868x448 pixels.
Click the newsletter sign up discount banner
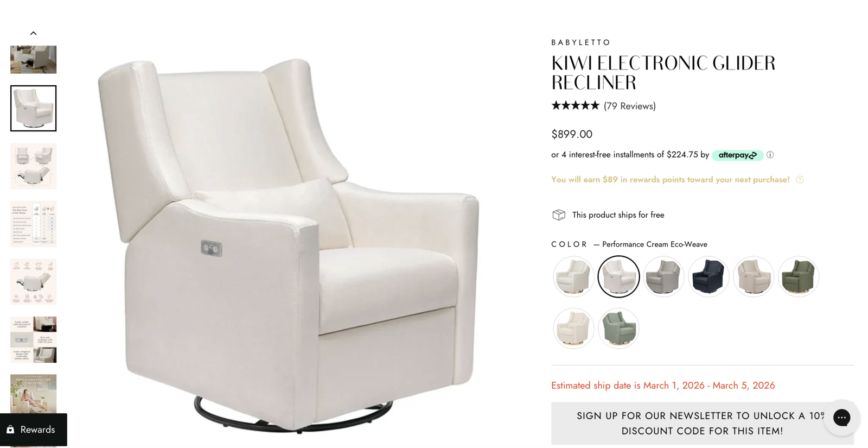(702, 423)
